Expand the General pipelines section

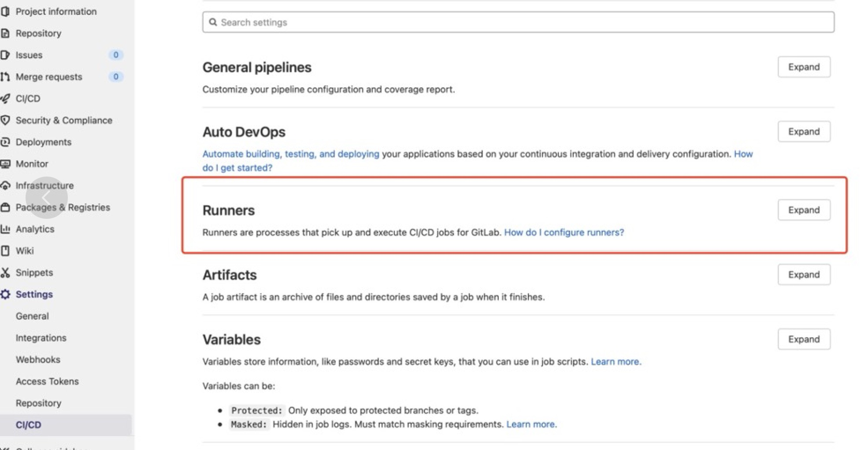(804, 67)
